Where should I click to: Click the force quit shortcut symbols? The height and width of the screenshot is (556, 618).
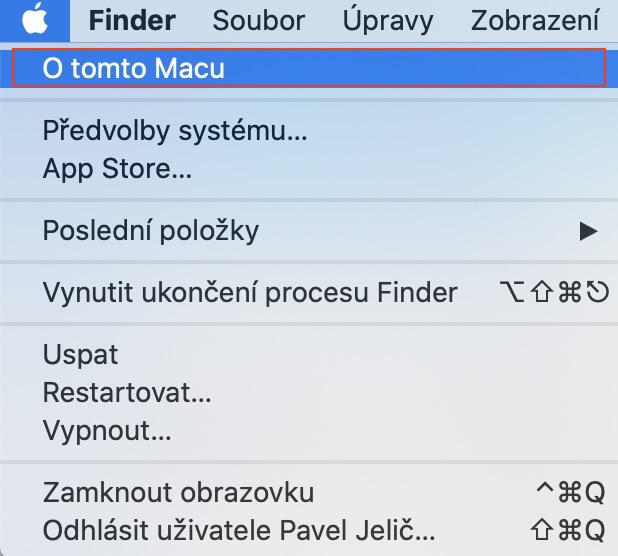(553, 292)
